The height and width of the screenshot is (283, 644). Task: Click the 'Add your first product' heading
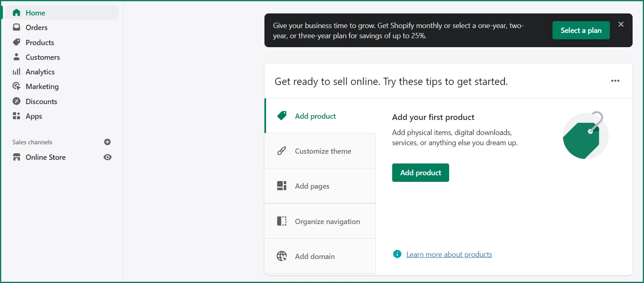coord(433,117)
